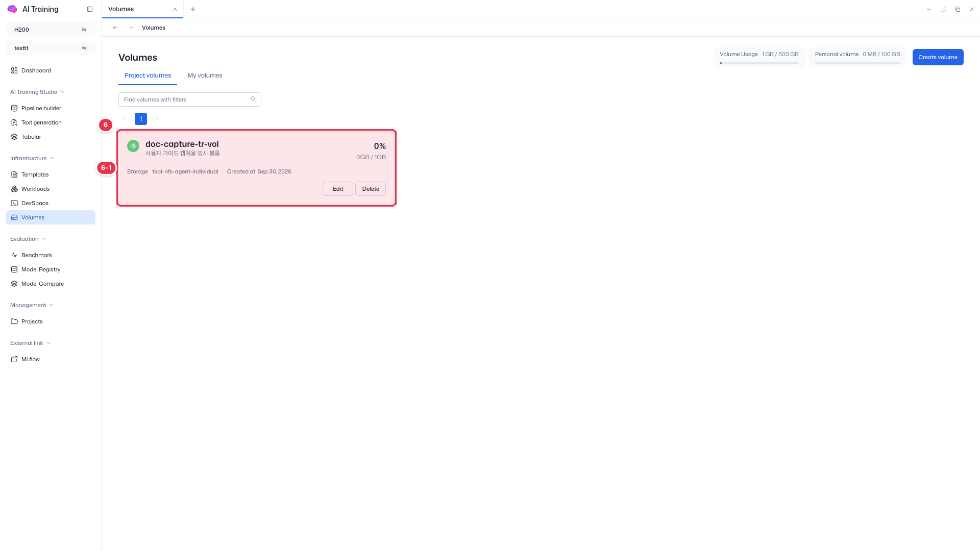980x551 pixels.
Task: Open the Tabular icon
Action: tap(14, 137)
